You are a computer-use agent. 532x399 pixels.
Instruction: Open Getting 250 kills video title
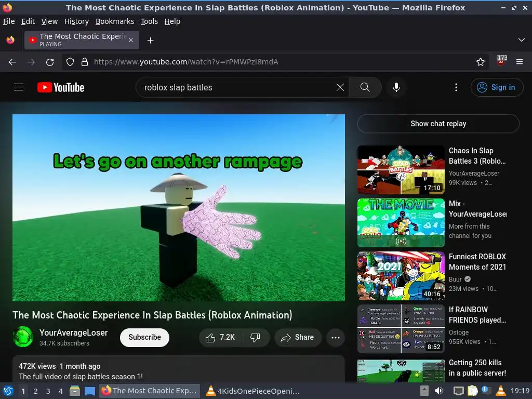[x=477, y=368]
